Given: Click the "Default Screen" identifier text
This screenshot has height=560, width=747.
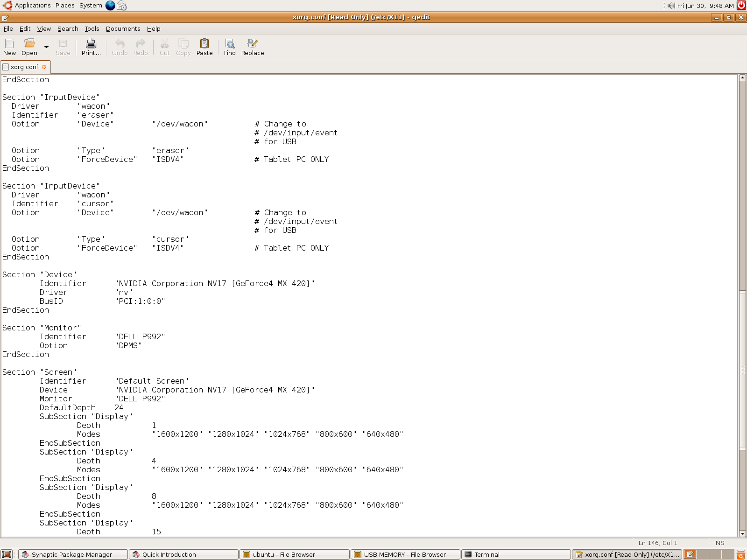Looking at the screenshot, I should point(152,381).
